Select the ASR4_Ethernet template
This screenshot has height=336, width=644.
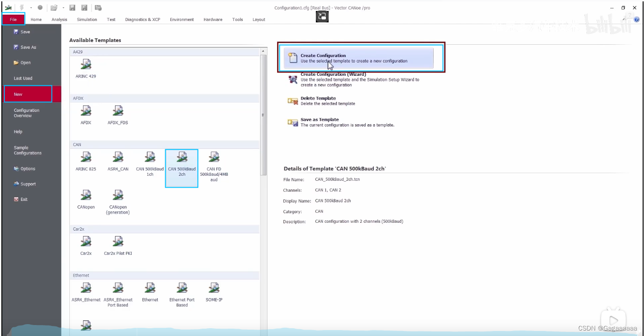[86, 293]
